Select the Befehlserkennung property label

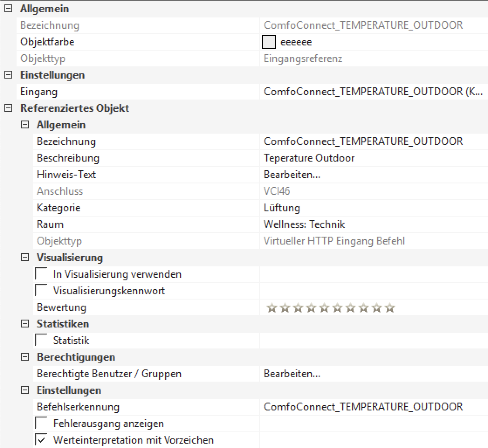click(x=78, y=407)
